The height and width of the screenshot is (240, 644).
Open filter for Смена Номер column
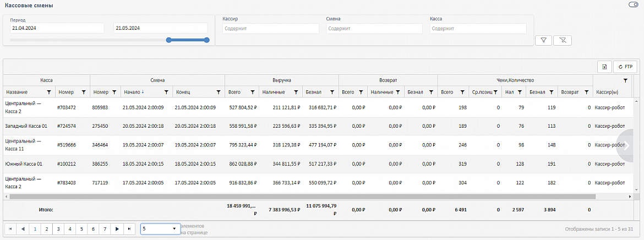pos(114,92)
